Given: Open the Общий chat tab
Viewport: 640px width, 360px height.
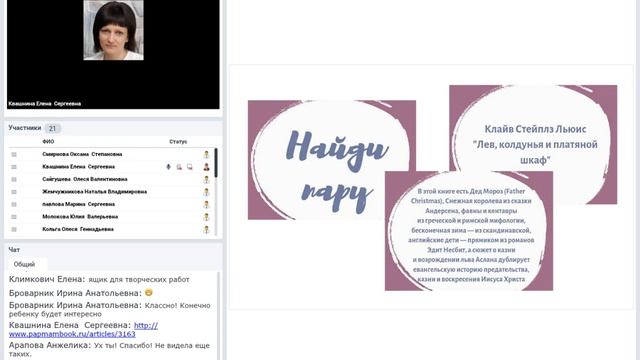Looking at the screenshot, I should coord(24,264).
